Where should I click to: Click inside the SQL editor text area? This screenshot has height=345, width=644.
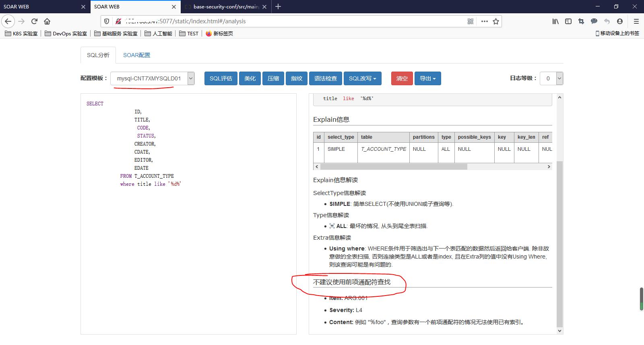[188, 249]
